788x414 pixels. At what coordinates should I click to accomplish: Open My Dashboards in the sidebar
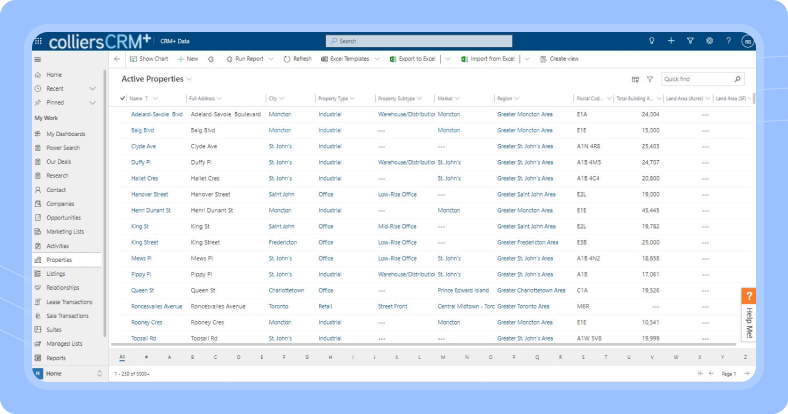pos(66,134)
